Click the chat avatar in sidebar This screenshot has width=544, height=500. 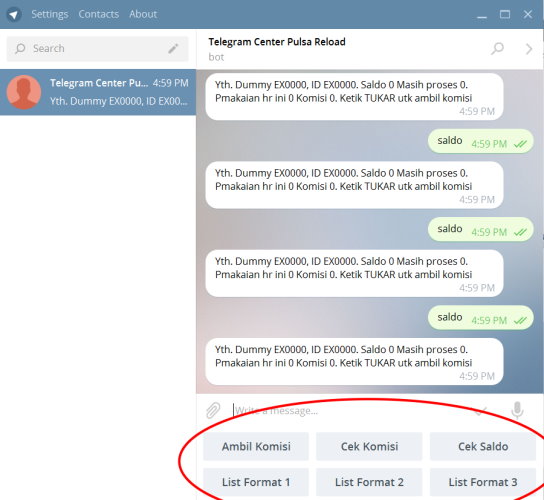24,92
